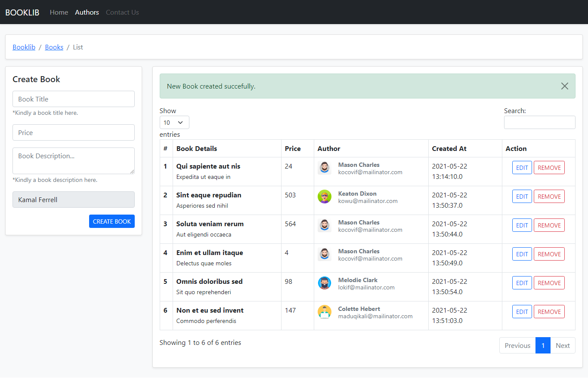Remove book 'Sint eaque repudian'
The width and height of the screenshot is (588, 378).
click(549, 197)
